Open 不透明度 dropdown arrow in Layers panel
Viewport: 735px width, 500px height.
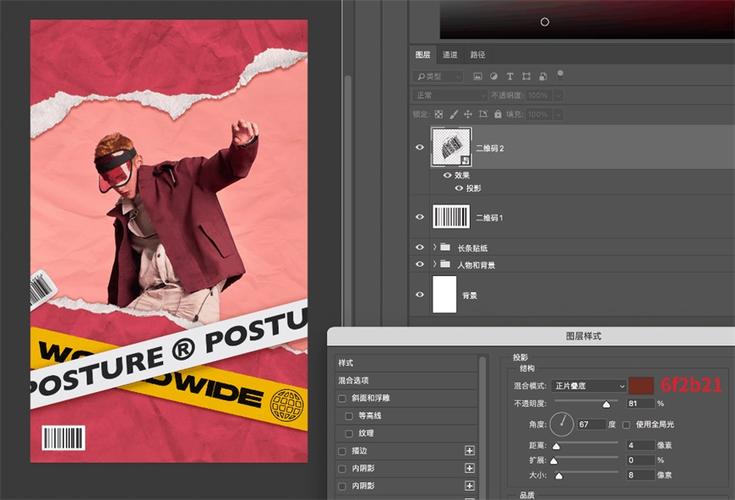(x=558, y=95)
